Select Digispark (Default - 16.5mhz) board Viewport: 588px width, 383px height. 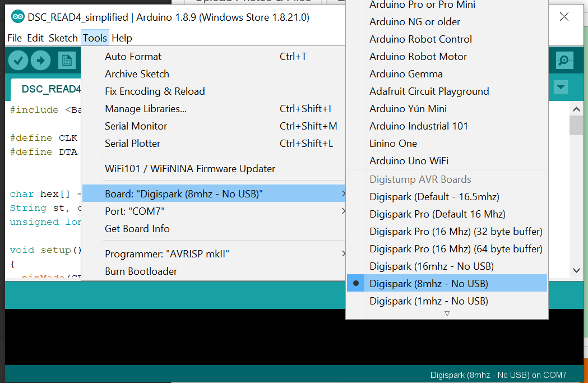click(447, 197)
